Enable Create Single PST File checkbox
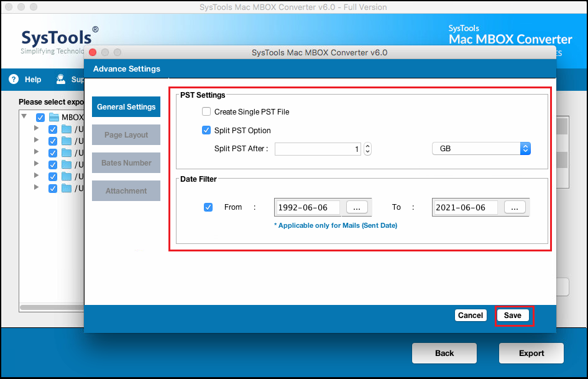This screenshot has width=588, height=379. click(206, 111)
